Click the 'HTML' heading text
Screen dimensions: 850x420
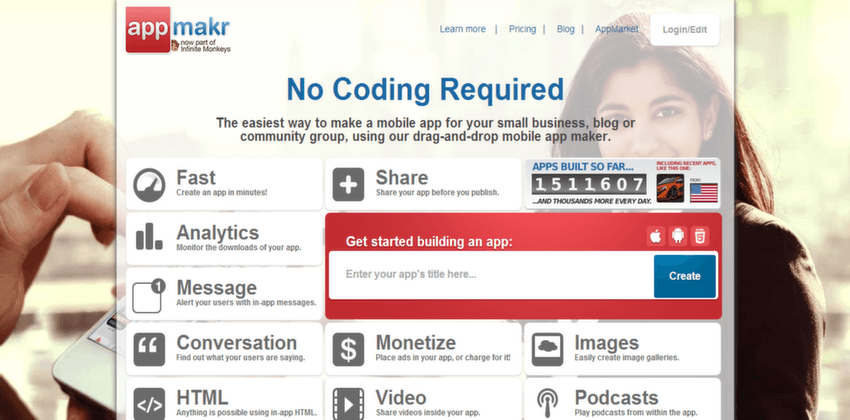pos(202,397)
